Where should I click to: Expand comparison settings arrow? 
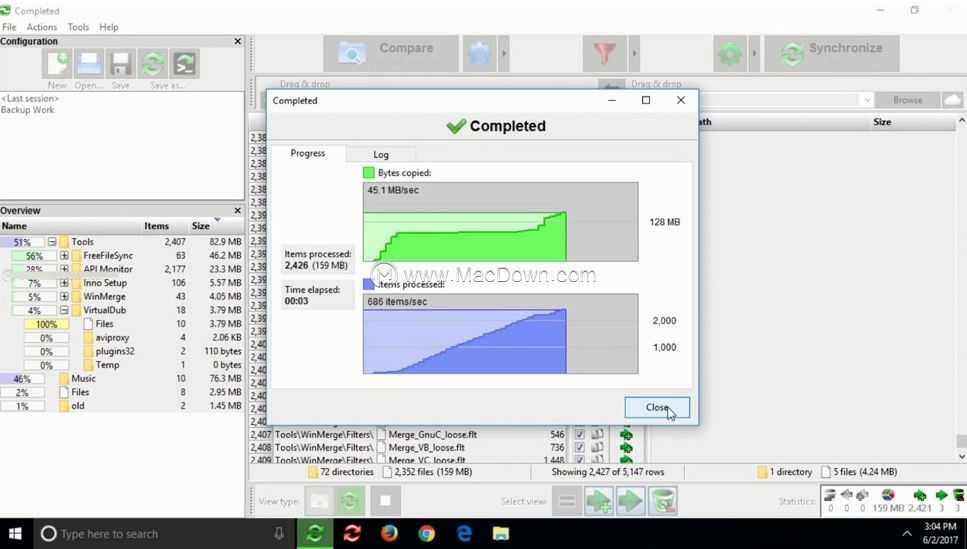click(x=504, y=54)
